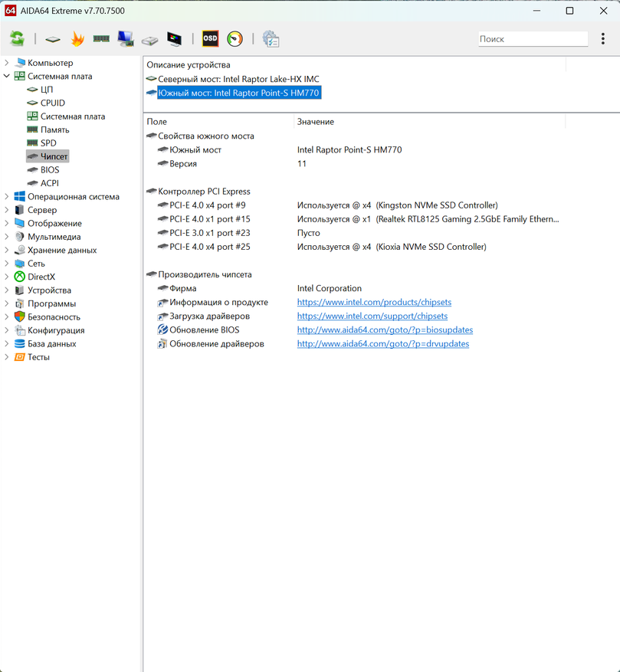Select Чипсет tree item
Screen dimensions: 620x672
click(x=54, y=156)
